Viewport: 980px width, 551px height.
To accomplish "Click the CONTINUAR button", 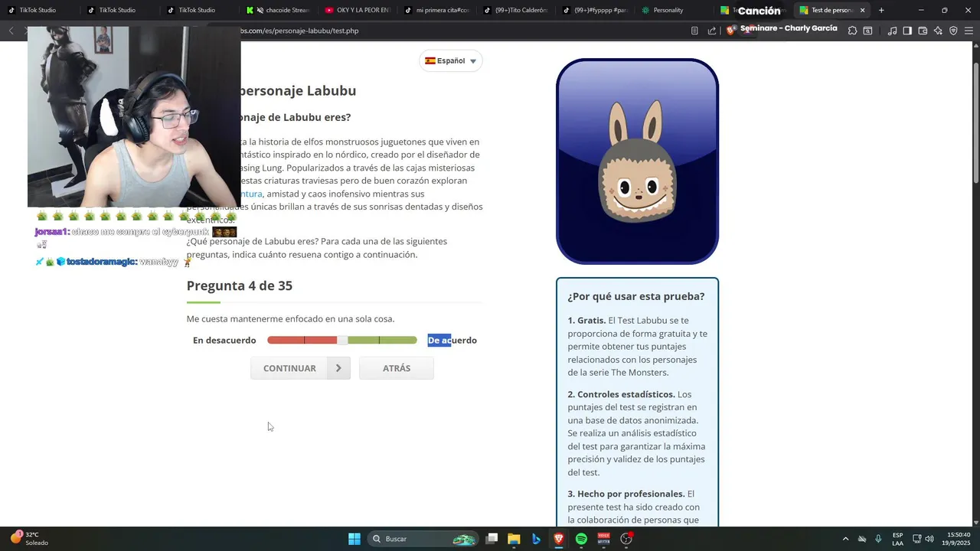I will pos(300,368).
